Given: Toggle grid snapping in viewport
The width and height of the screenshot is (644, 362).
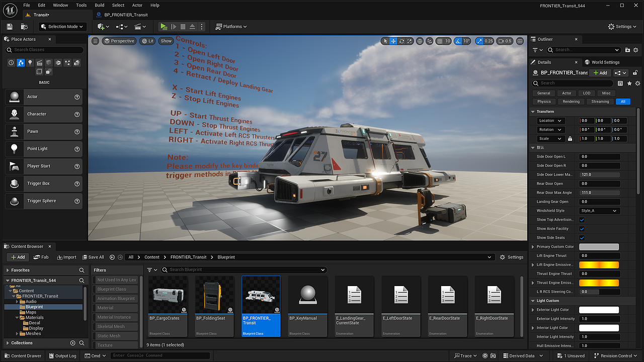Looking at the screenshot, I should pos(440,41).
